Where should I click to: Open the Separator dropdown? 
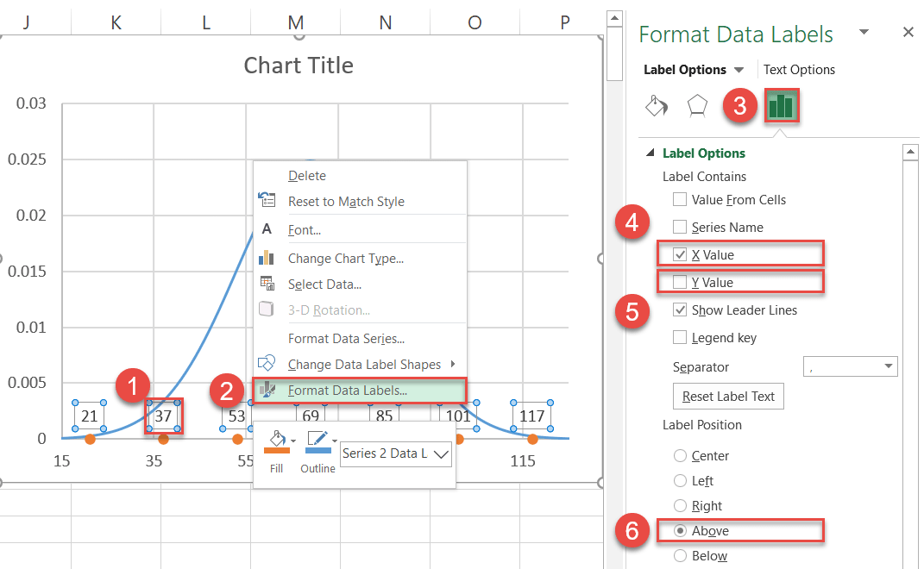tap(850, 366)
